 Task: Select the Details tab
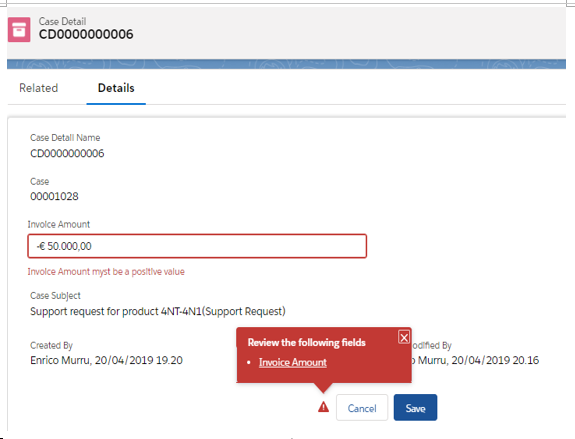coord(116,88)
